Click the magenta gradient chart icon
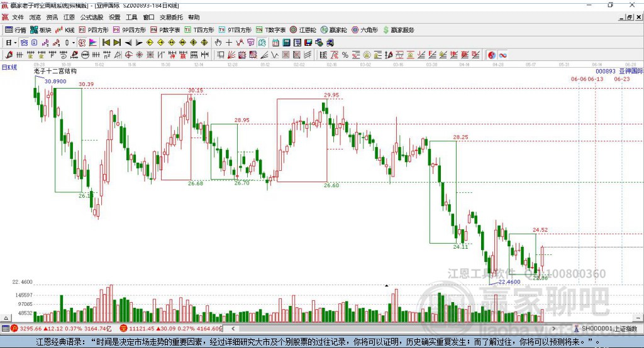The height and width of the screenshot is (348, 644). click(93, 43)
